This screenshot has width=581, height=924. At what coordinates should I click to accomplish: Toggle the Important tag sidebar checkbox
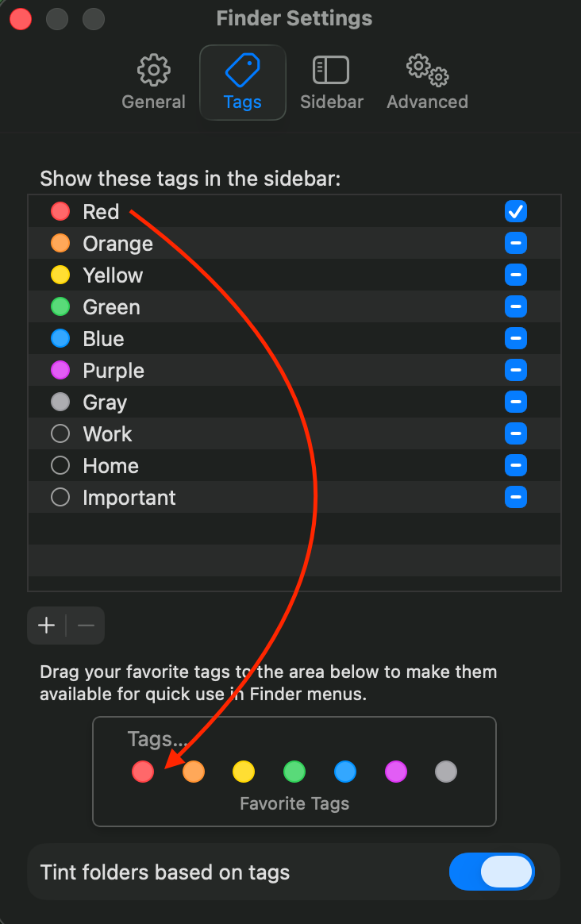tap(515, 497)
